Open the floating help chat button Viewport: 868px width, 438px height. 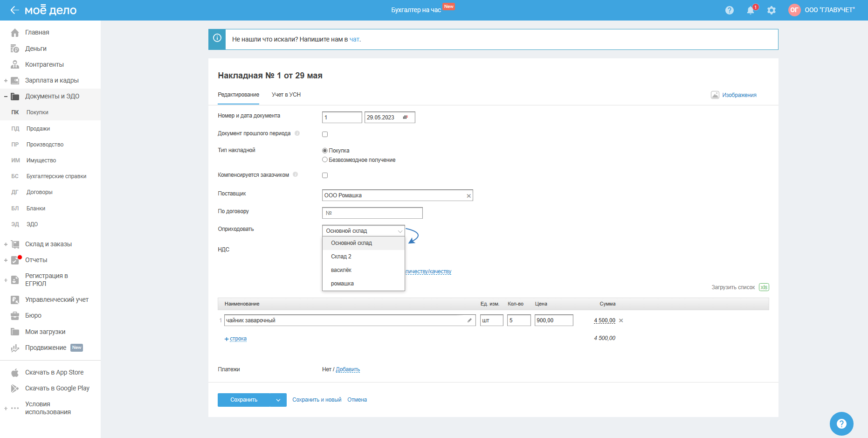[x=841, y=424]
